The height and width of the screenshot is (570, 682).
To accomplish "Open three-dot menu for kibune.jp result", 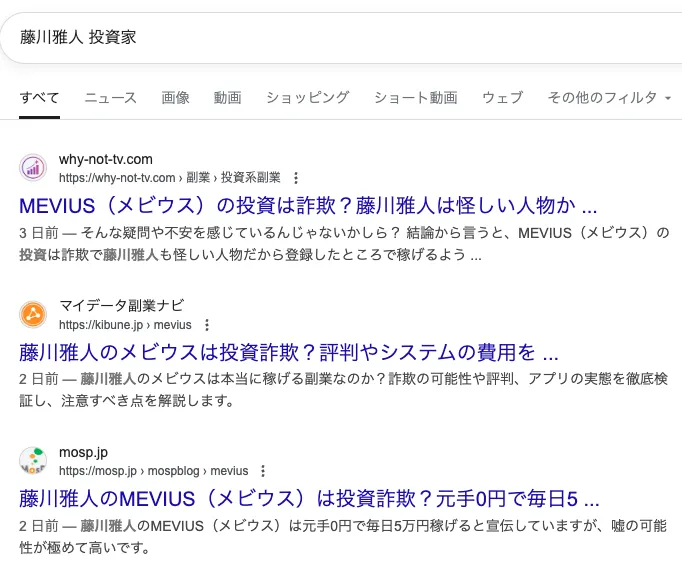I will pos(207,325).
